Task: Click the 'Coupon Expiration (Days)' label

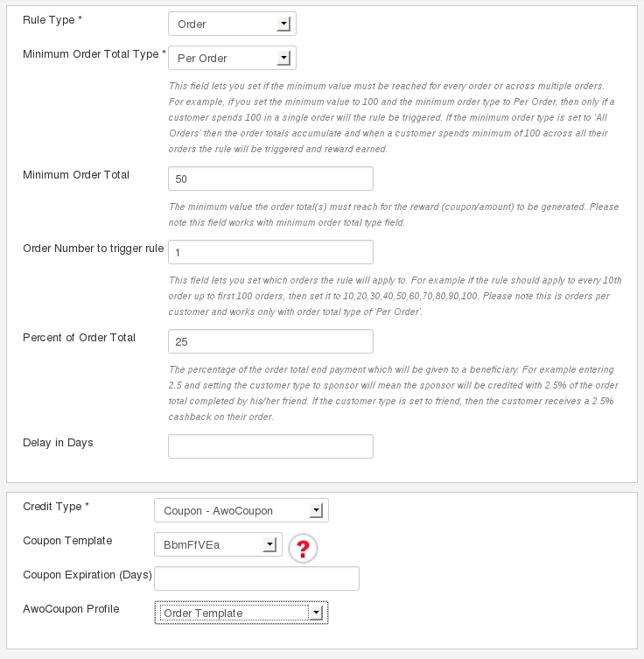Action: 87,574
